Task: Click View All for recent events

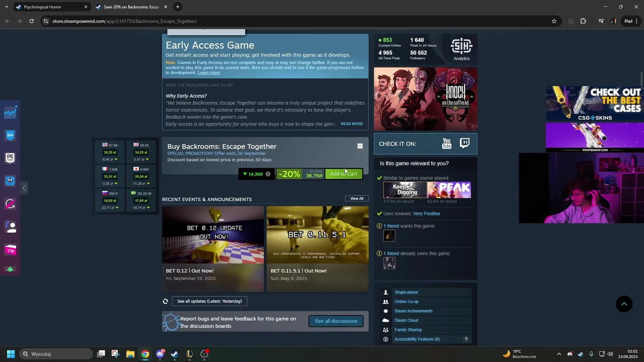Action: (357, 199)
